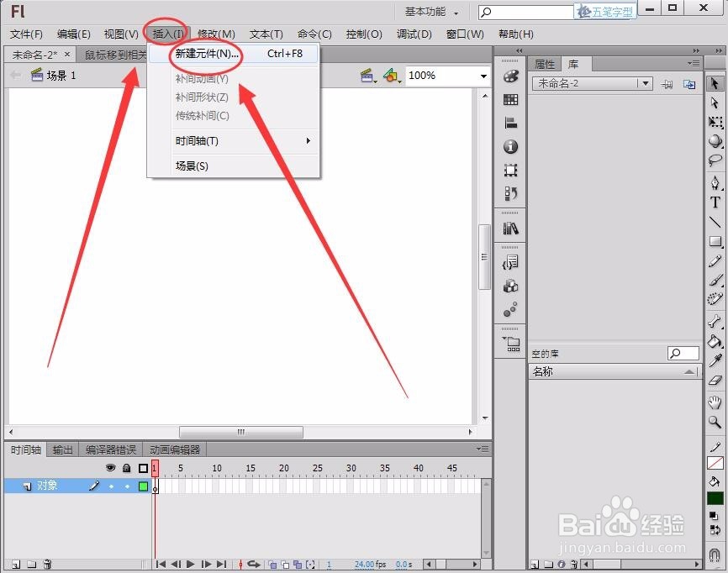Screen dimensions: 728x573
Task: Click the library pin button
Action: pos(667,84)
